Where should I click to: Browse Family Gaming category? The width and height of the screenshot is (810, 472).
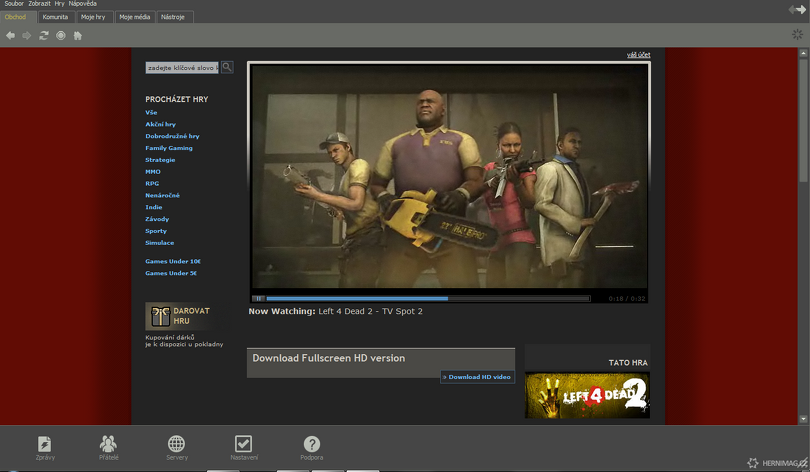click(x=169, y=148)
